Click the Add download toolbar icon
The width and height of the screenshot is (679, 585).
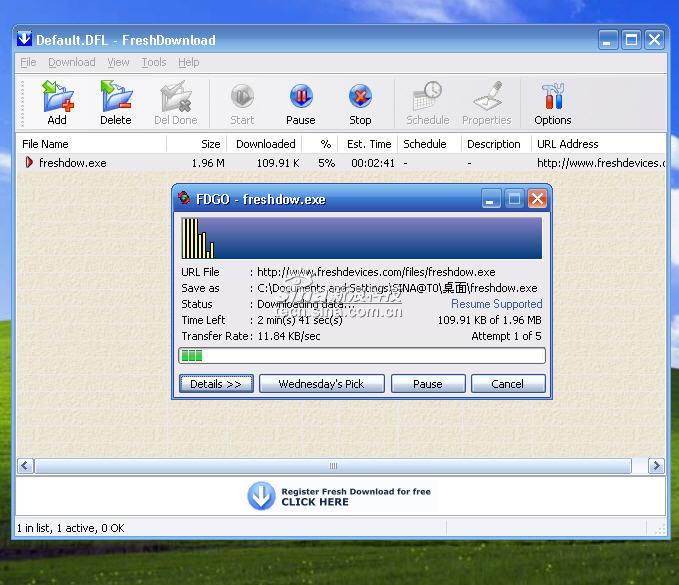click(x=58, y=96)
